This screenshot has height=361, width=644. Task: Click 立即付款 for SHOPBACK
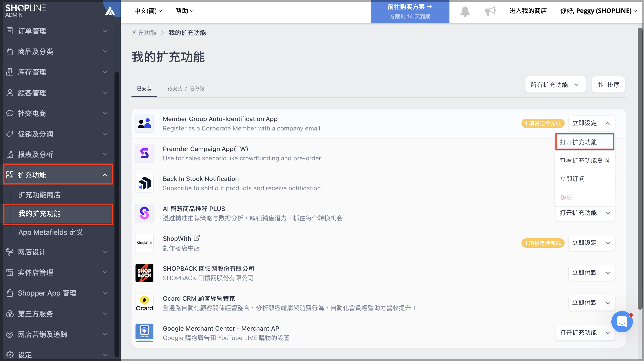click(x=584, y=273)
